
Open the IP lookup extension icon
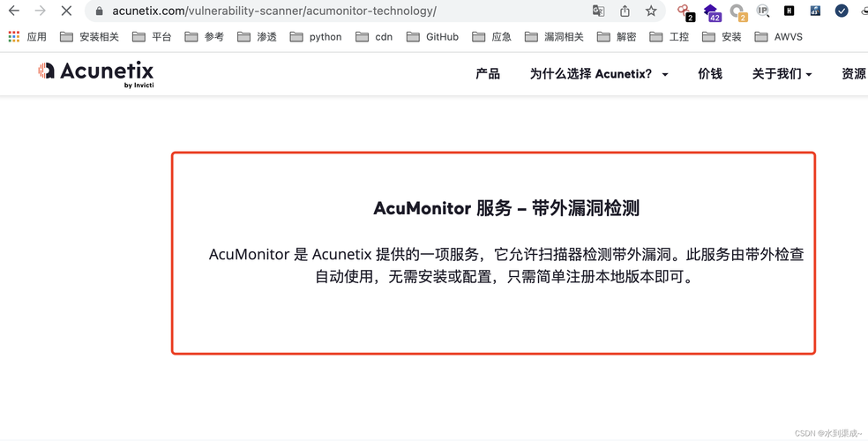(763, 11)
